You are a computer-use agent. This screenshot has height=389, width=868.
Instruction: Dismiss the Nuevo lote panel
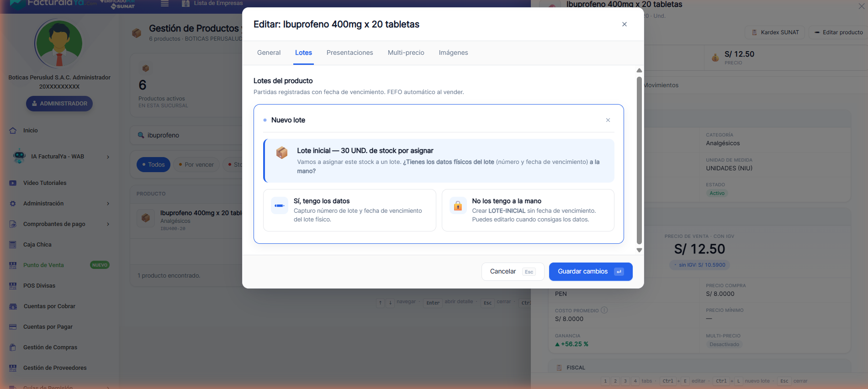(608, 120)
